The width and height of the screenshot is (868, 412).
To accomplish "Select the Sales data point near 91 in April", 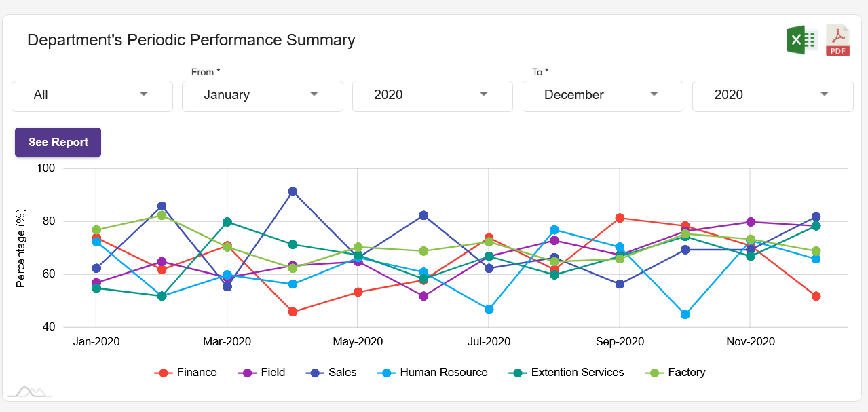I will pyautogui.click(x=292, y=191).
